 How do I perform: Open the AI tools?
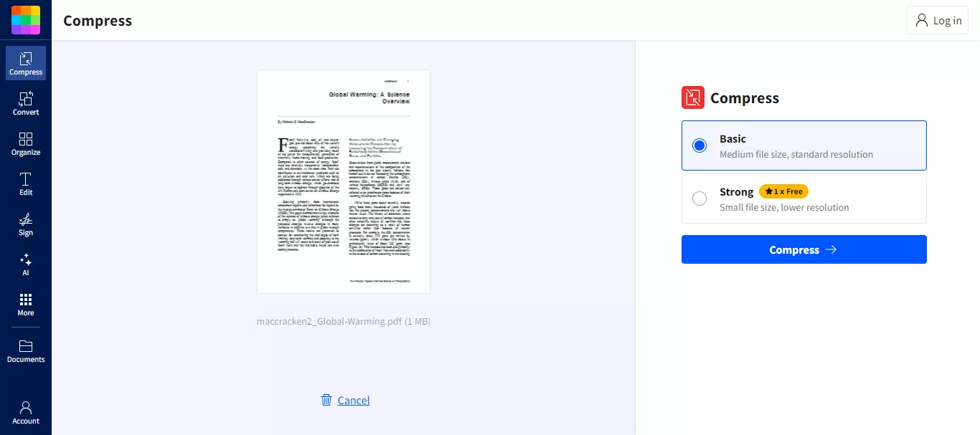(26, 264)
